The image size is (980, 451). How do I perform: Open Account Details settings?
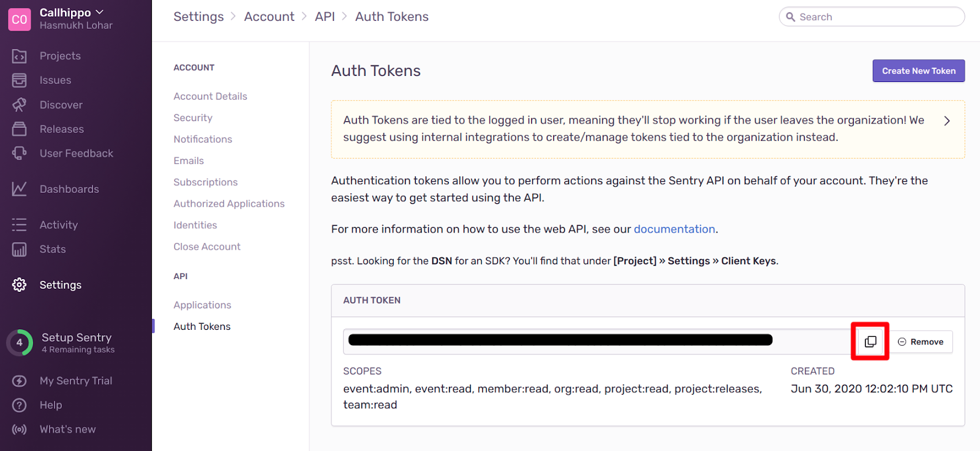click(210, 96)
